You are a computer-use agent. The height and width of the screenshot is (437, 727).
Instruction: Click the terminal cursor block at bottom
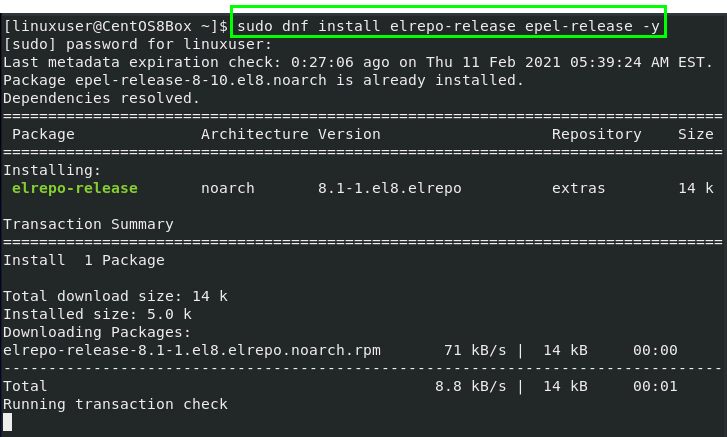(8, 422)
